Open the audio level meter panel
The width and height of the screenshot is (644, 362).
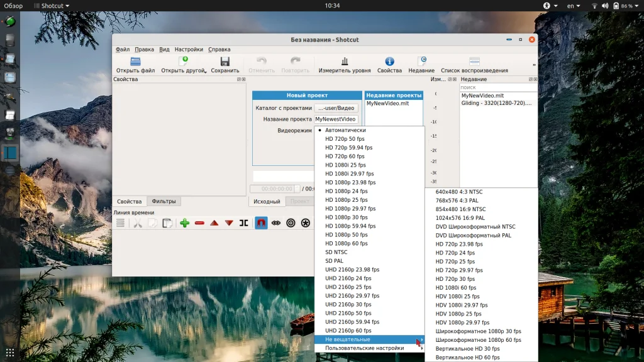click(x=344, y=62)
